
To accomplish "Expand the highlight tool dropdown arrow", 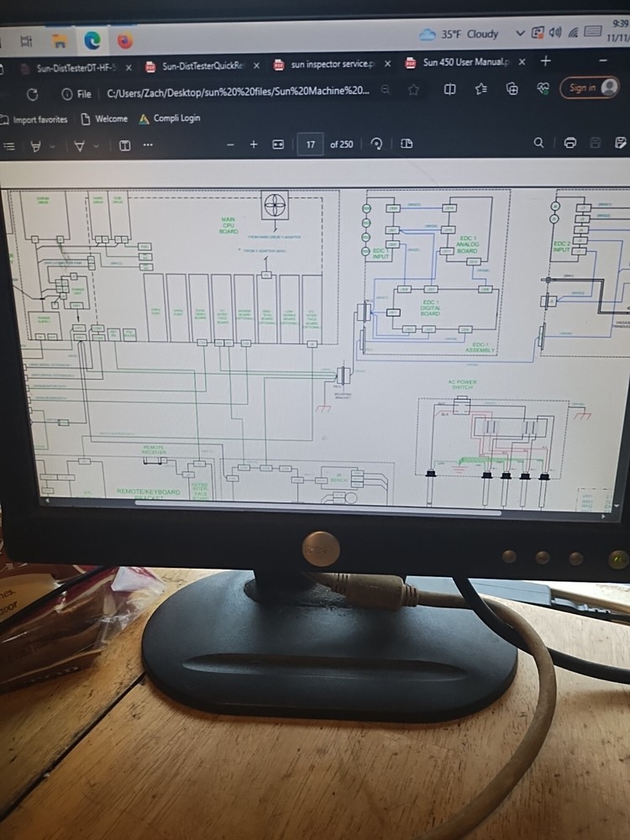I will click(x=53, y=145).
